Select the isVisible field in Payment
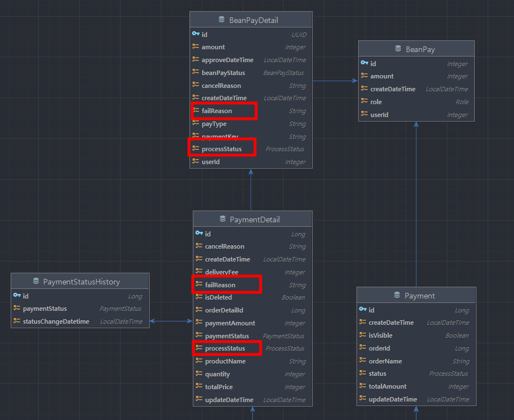 click(x=380, y=335)
